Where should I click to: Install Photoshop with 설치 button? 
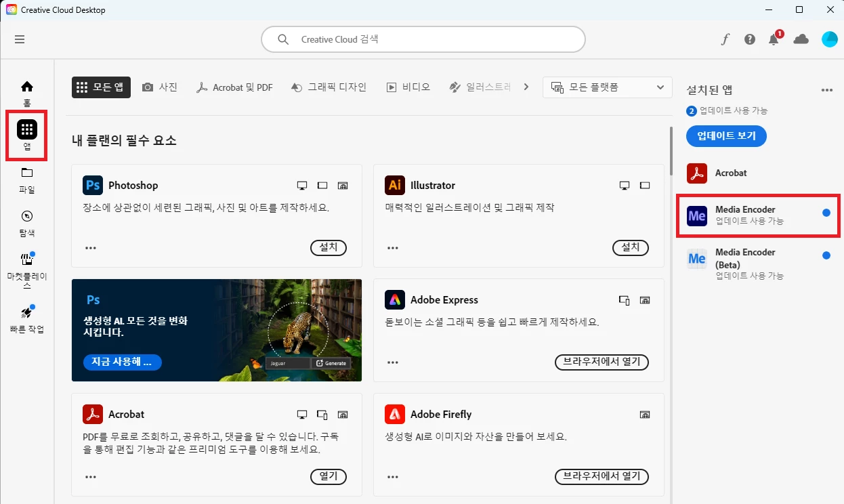pyautogui.click(x=329, y=247)
